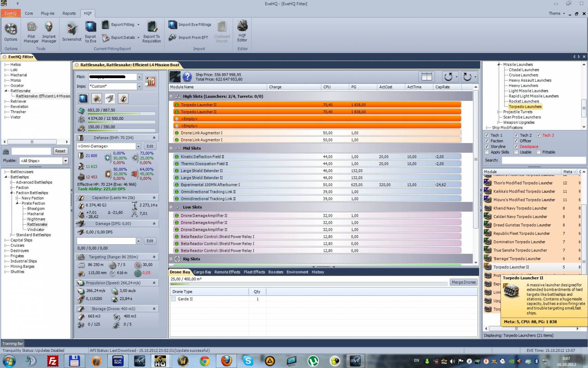Click Domination Torpedo Launcher icon
588x368 pixels.
(488, 242)
